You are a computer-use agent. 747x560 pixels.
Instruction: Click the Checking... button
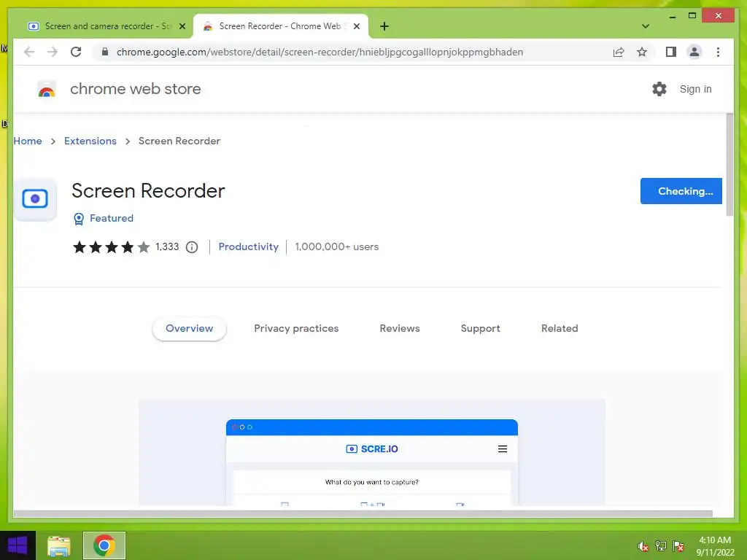pyautogui.click(x=681, y=191)
